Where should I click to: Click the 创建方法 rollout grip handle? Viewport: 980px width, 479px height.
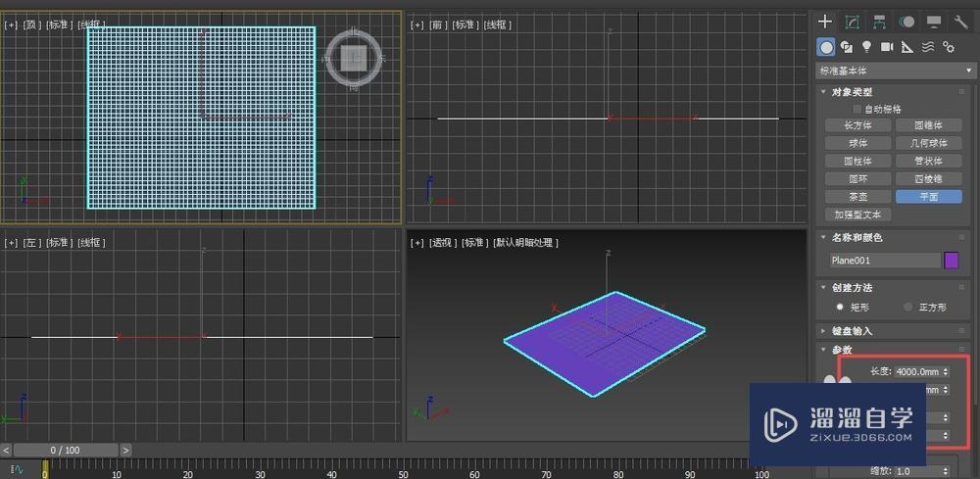[x=961, y=287]
